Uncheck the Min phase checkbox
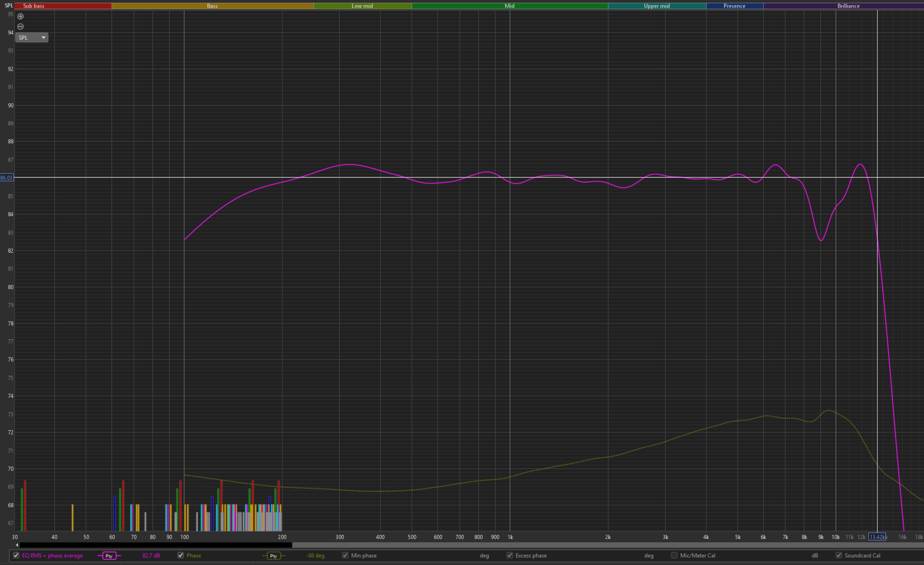The image size is (924, 565). [x=345, y=555]
